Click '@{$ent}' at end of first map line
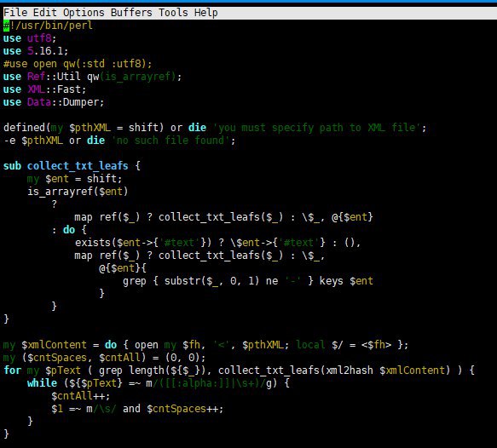The width and height of the screenshot is (497, 448). (x=352, y=217)
